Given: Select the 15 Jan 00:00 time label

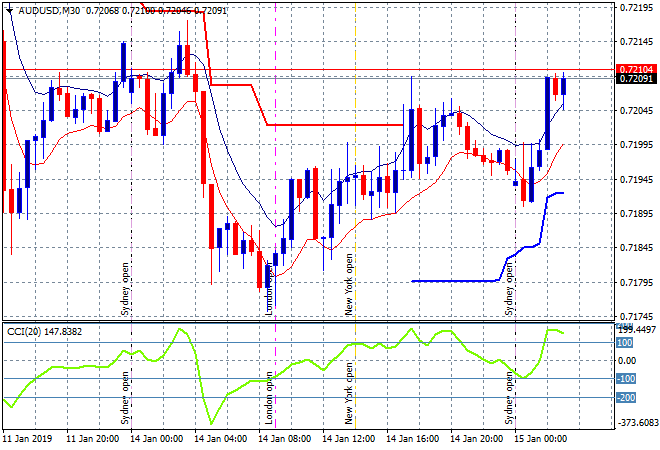Looking at the screenshot, I should (x=538, y=438).
